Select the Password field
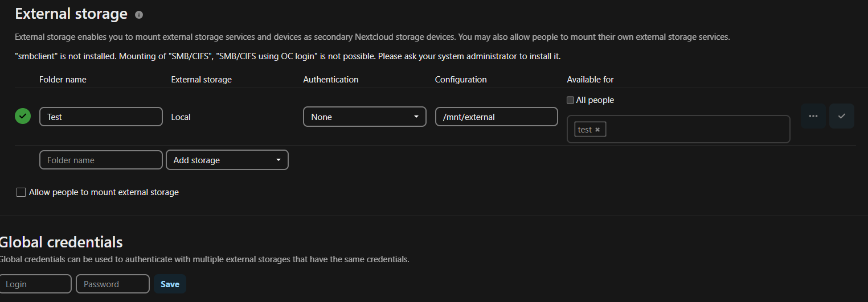868x302 pixels. pyautogui.click(x=113, y=284)
